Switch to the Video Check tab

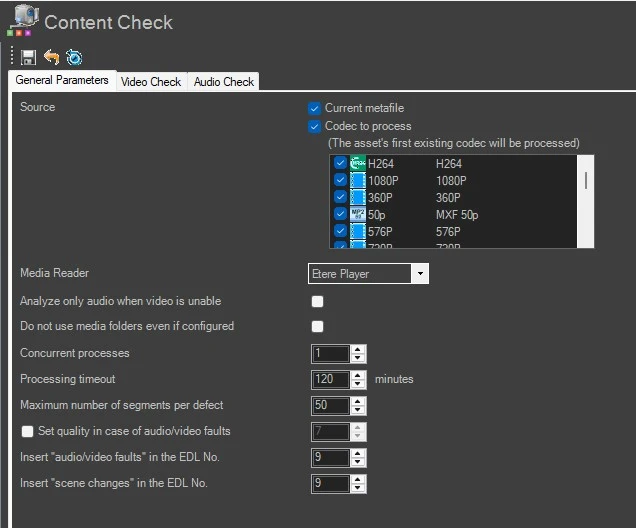point(151,82)
